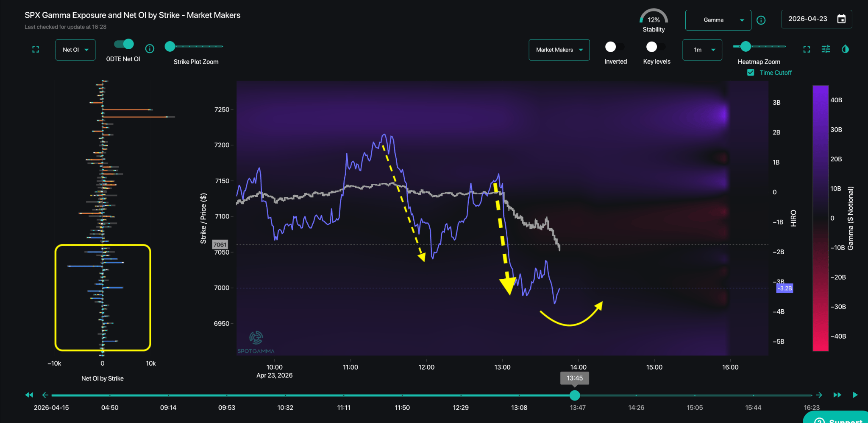Open the Net OI dropdown
Screen dimensions: 868x423
click(x=75, y=50)
